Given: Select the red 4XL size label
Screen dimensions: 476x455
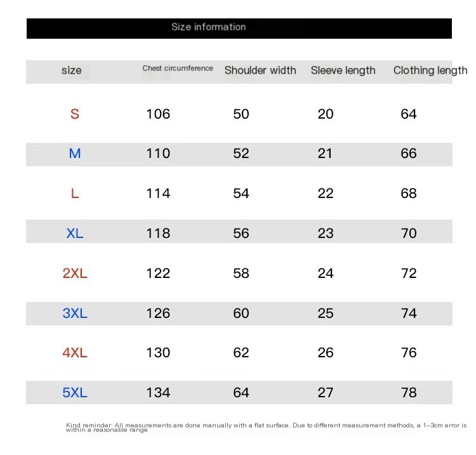Looking at the screenshot, I should (75, 353).
